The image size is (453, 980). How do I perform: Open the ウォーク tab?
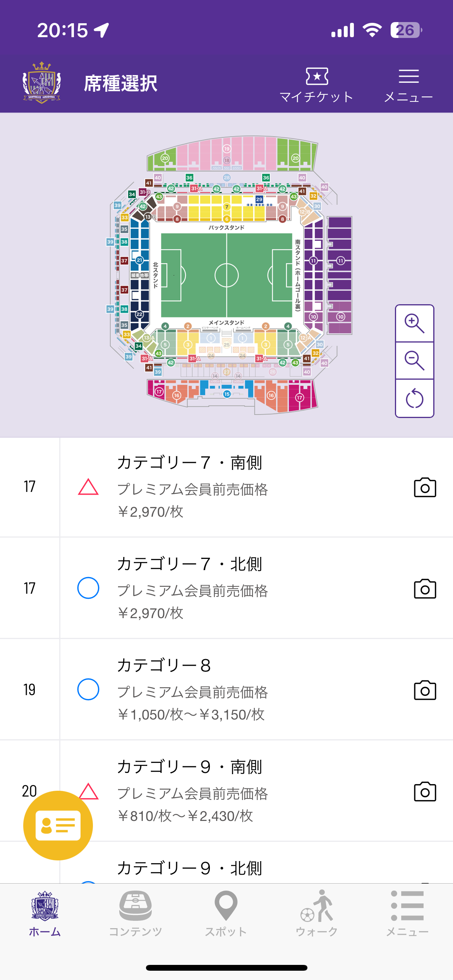point(317,913)
